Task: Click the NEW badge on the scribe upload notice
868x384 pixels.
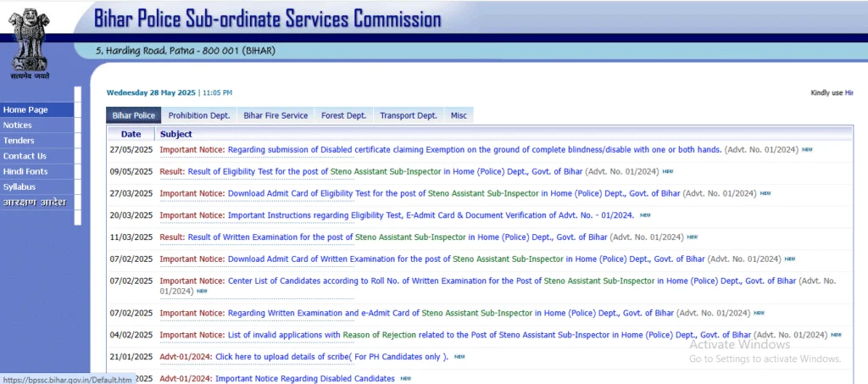Action: click(x=459, y=357)
